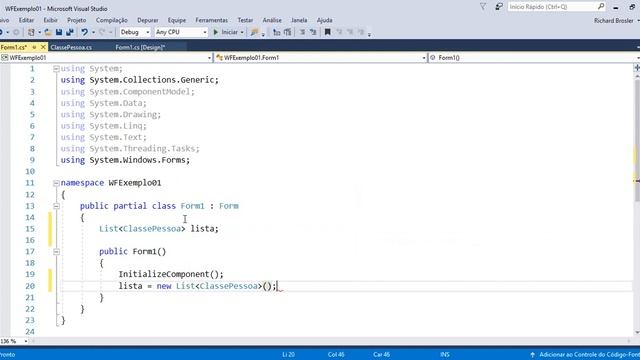This screenshot has height=360, width=640.
Task: Switch to the Form1.cs [Design] tab
Action: (140, 47)
